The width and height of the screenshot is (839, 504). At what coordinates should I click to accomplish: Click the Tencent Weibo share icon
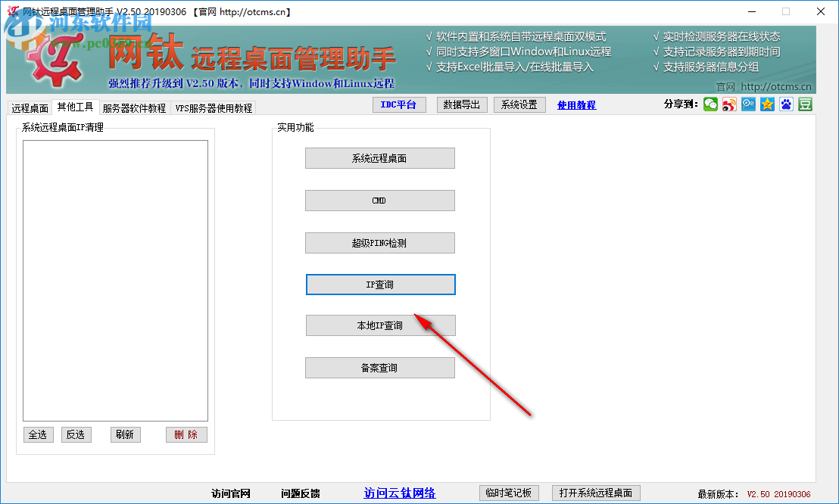(x=747, y=104)
